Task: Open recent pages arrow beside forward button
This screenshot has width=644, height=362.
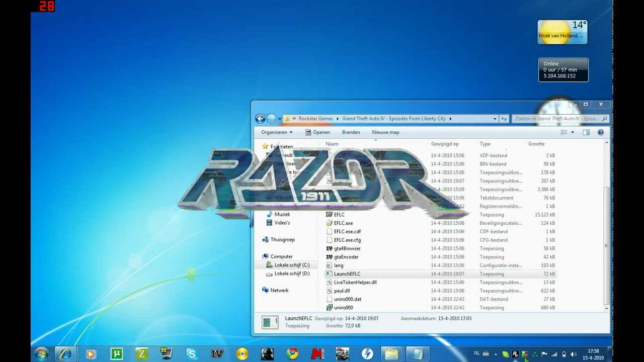Action: (280, 119)
